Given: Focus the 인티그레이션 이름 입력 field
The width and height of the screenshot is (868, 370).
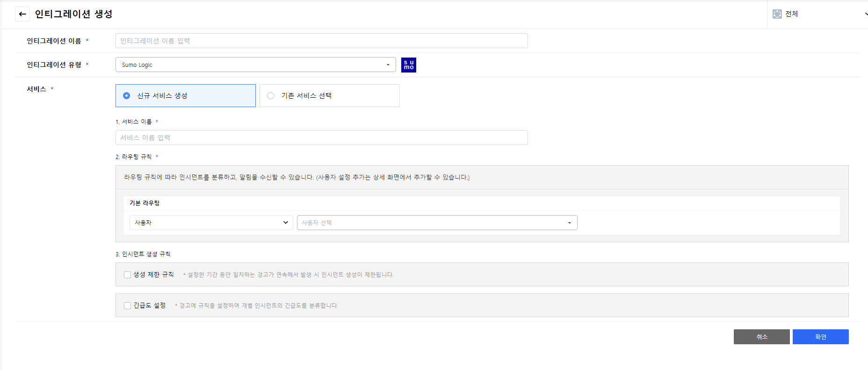Looking at the screenshot, I should [321, 41].
